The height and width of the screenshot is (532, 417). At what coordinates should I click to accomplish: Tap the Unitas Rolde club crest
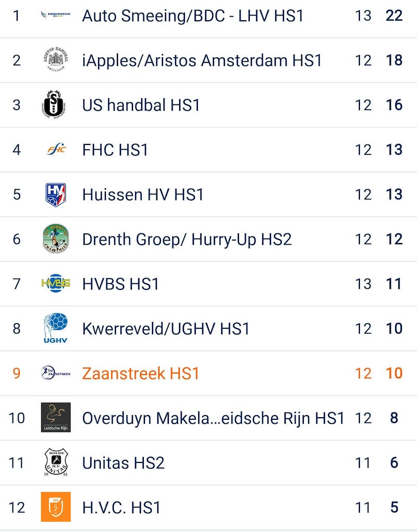click(x=56, y=462)
